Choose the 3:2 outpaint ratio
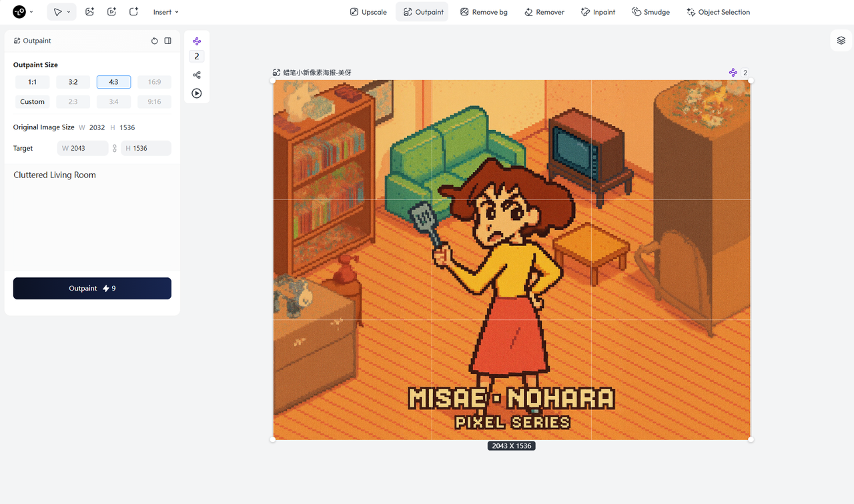Screen dimensions: 854x504 pyautogui.click(x=73, y=82)
